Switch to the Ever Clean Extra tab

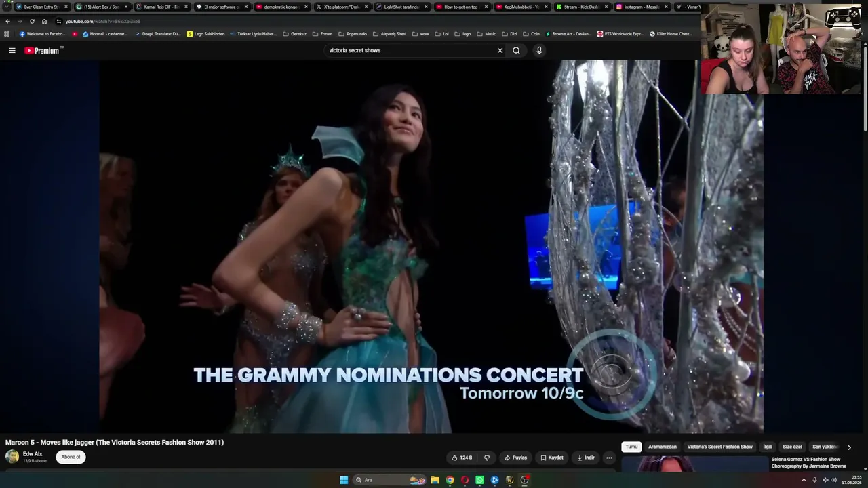[x=41, y=7]
